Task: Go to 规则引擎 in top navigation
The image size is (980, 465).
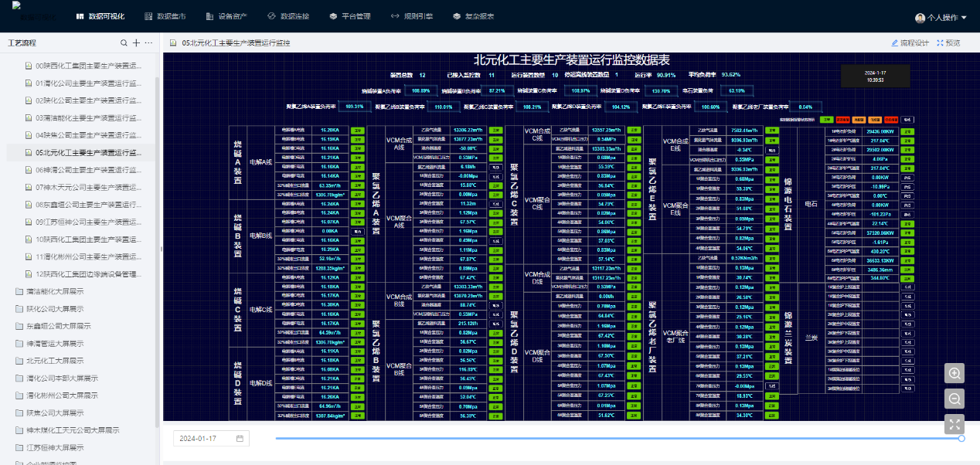Action: click(x=411, y=16)
